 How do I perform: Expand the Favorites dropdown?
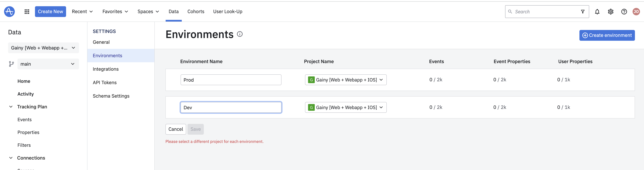click(x=115, y=11)
